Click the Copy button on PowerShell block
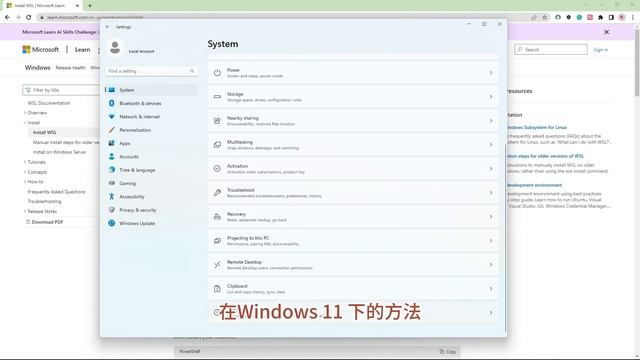640x360 pixels. (x=448, y=351)
